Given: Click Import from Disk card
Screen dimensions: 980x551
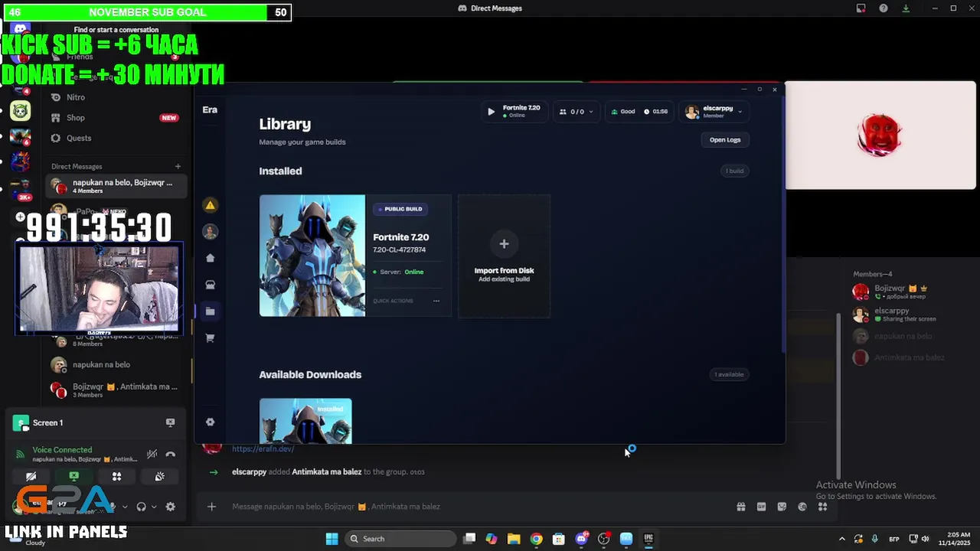Looking at the screenshot, I should [504, 256].
